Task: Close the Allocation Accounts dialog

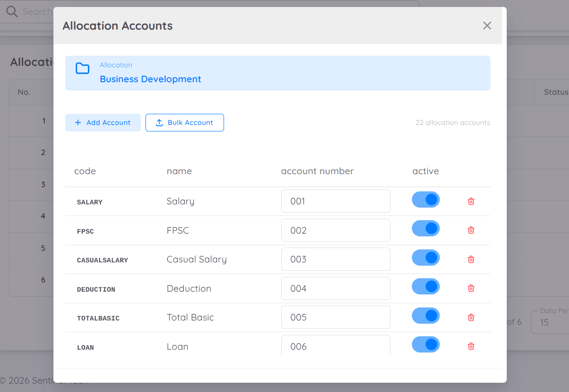Action: point(487,26)
